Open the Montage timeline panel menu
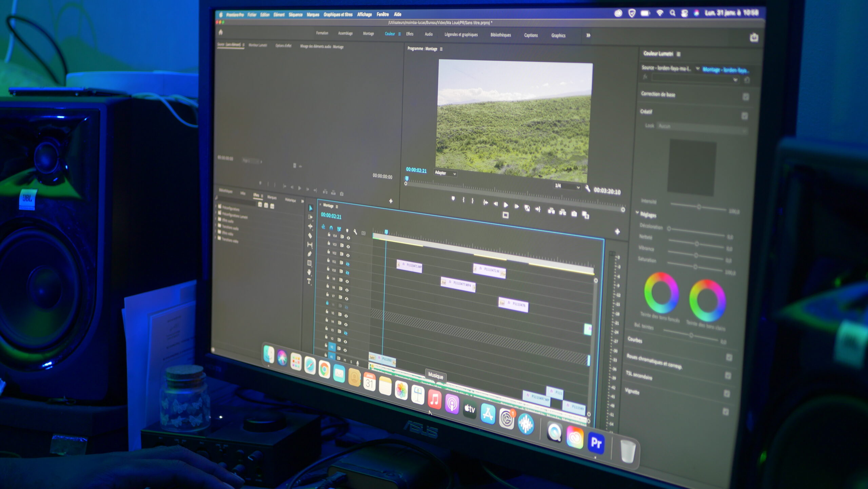Image resolution: width=868 pixels, height=489 pixels. [x=337, y=207]
